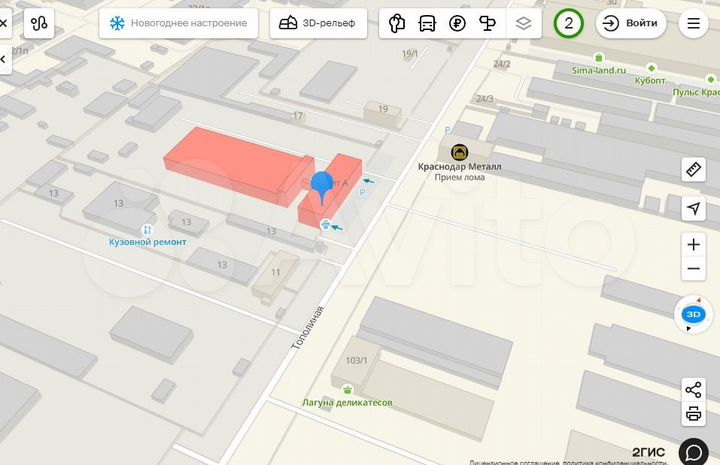Open the hamburger main menu
The image size is (720, 465).
coord(693,23)
